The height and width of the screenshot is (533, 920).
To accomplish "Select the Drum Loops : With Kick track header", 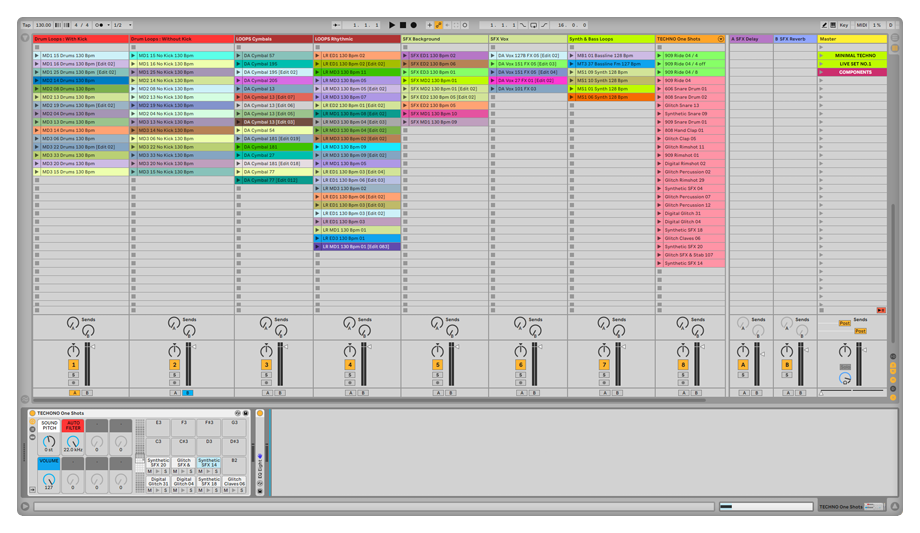I will (x=80, y=39).
